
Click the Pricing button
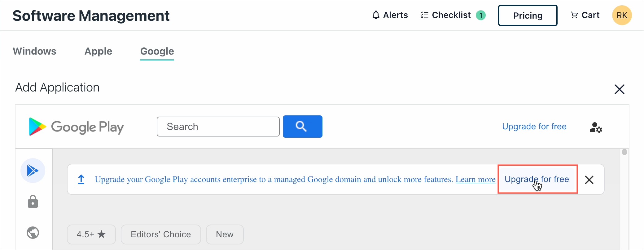527,15
